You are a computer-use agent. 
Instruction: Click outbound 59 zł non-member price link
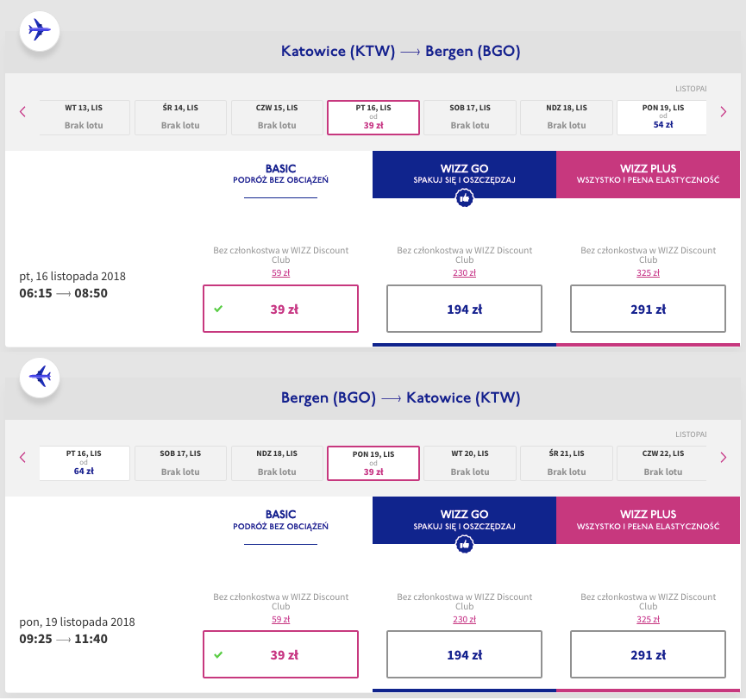(x=280, y=272)
